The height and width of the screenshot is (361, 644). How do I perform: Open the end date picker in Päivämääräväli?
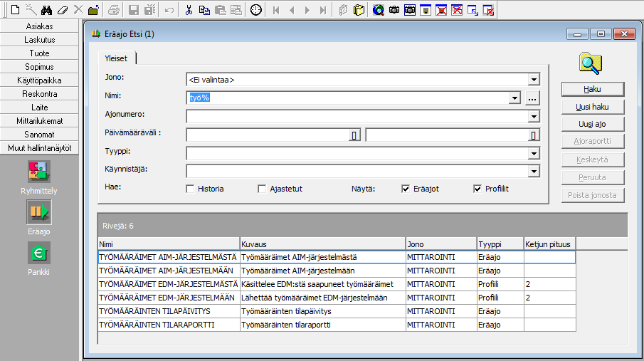click(533, 135)
